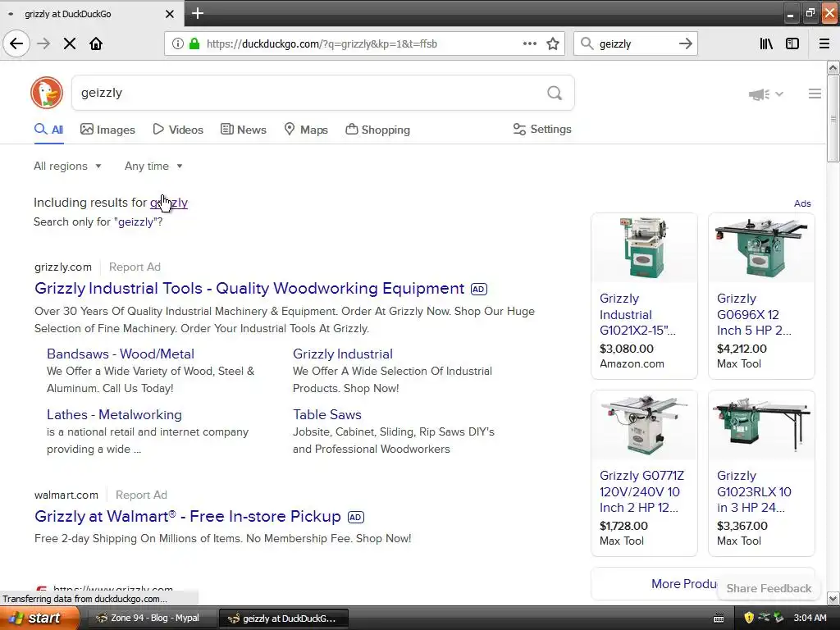Viewport: 840px width, 630px height.
Task: Open the browser hamburger menu
Action: point(824,44)
